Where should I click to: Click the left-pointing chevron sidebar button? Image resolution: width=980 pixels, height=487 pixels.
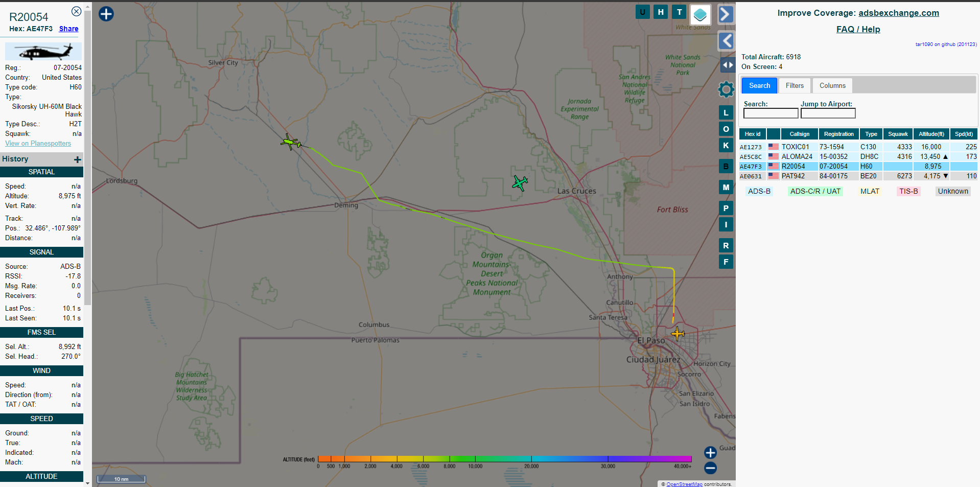726,41
